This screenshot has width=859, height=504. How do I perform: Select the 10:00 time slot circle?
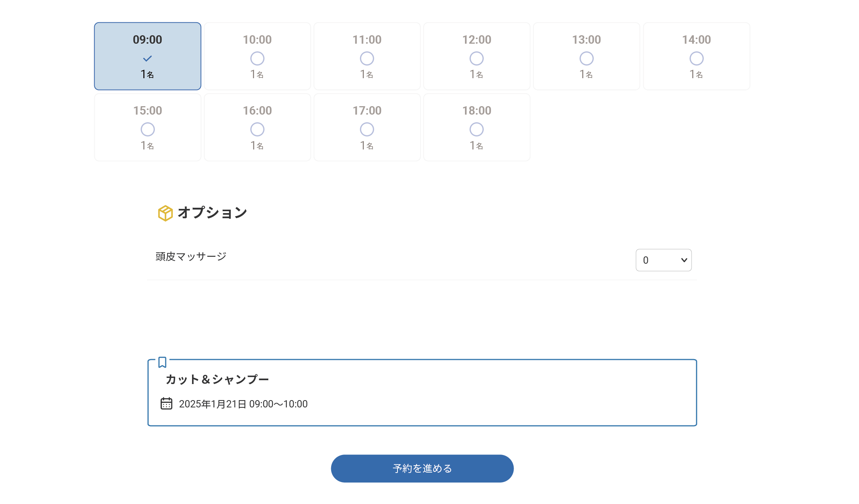click(x=257, y=59)
